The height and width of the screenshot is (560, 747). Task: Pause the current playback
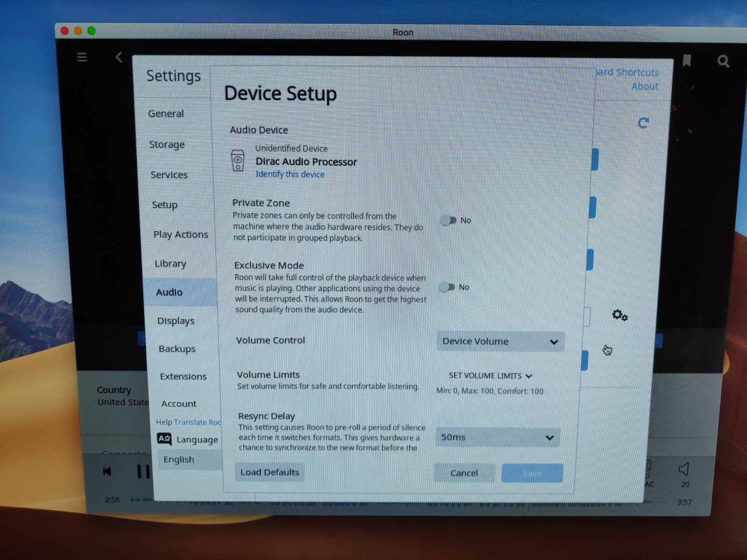pos(143,471)
